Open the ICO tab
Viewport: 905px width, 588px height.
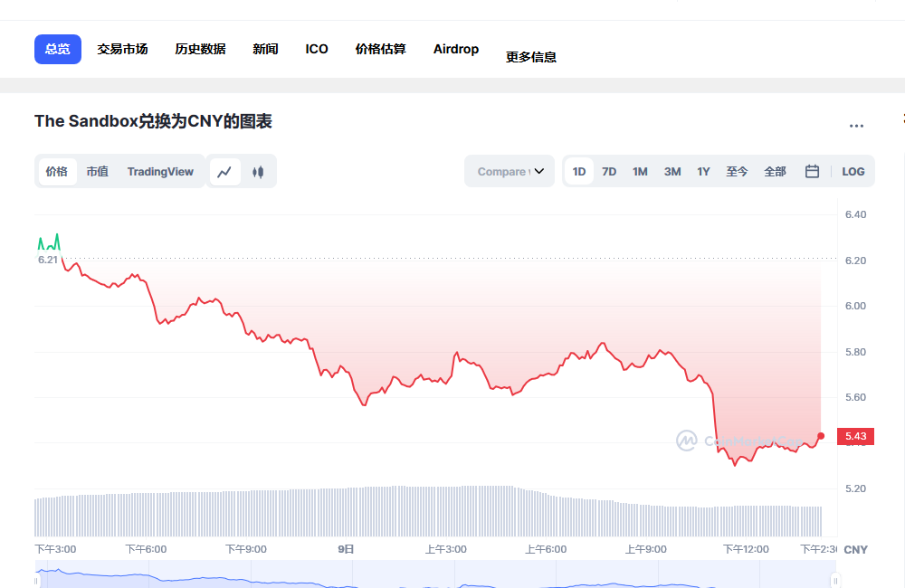(x=317, y=49)
